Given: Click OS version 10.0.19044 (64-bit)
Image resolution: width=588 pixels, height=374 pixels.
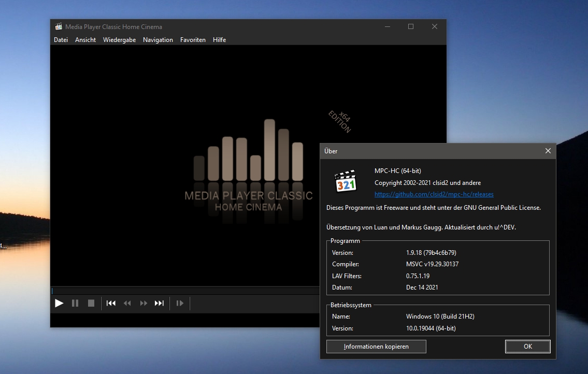Looking at the screenshot, I should [x=431, y=328].
